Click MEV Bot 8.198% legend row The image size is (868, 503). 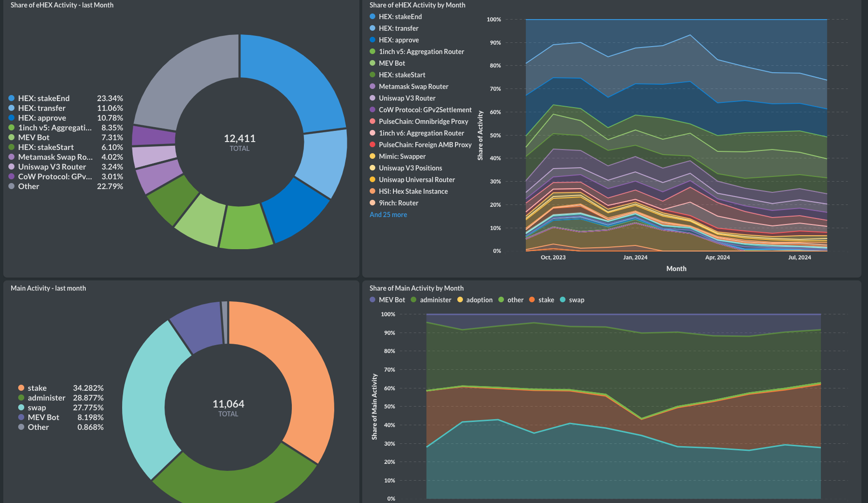61,417
